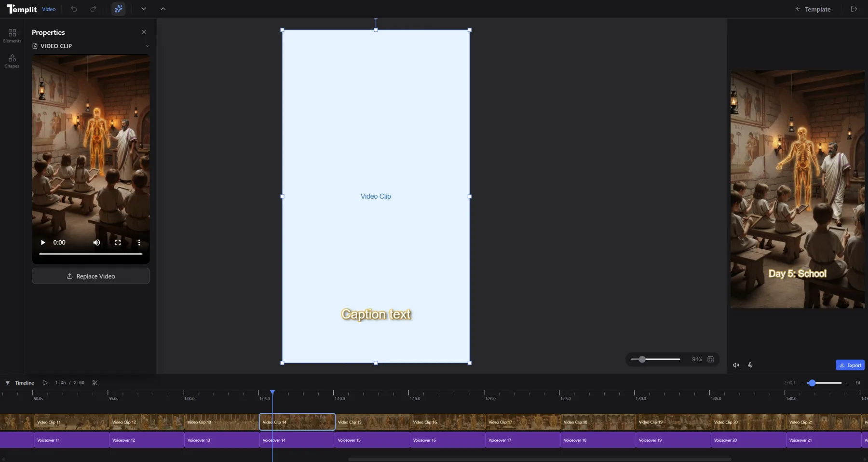
Task: Select the Caption text on canvas
Action: click(376, 314)
